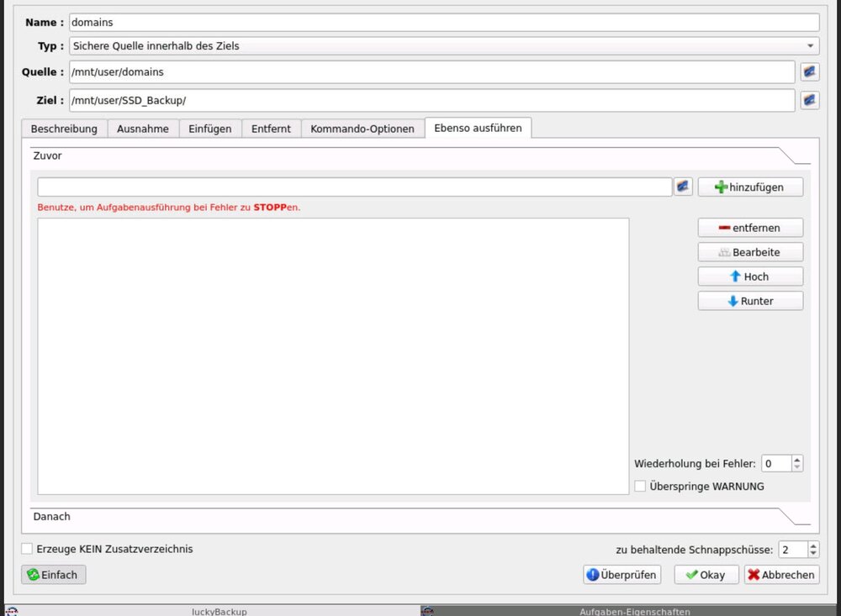The image size is (841, 616).
Task: Click the Wiederholung bei Fehler number field
Action: pos(776,463)
